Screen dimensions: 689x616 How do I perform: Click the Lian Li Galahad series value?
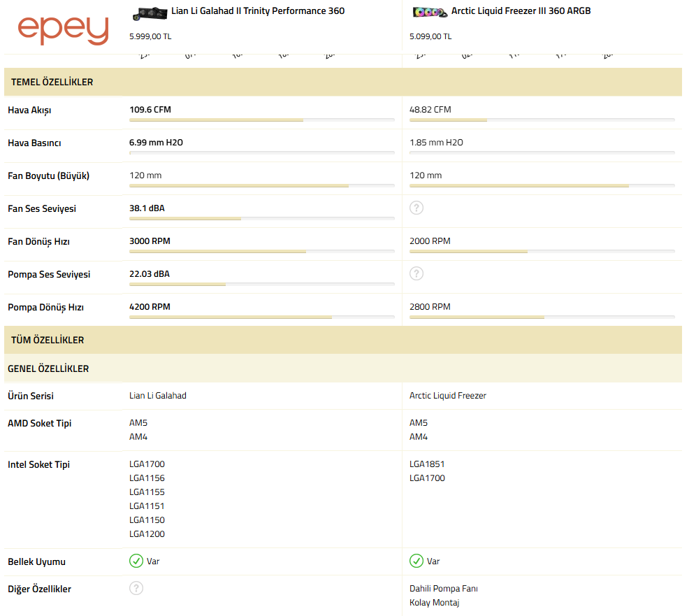tap(158, 395)
